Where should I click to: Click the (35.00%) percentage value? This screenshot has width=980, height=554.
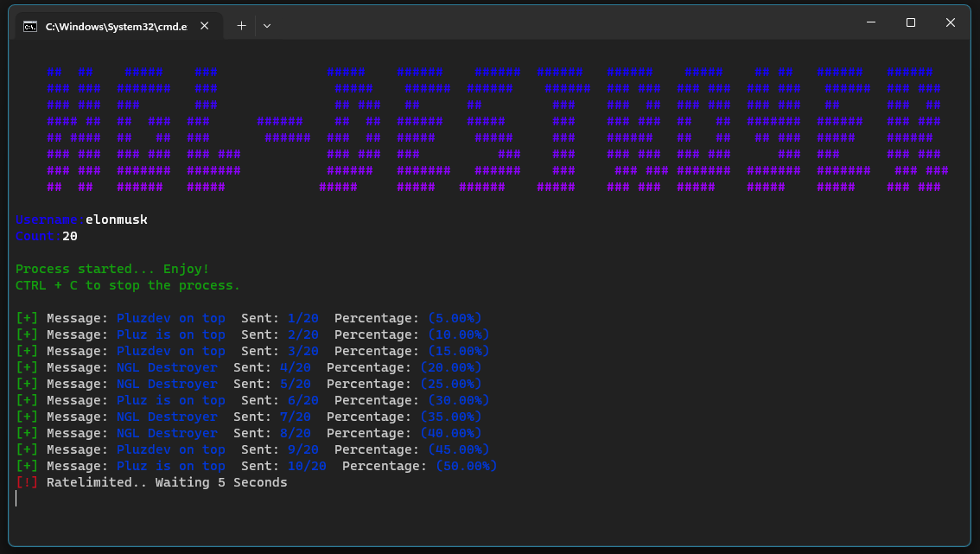coord(451,417)
